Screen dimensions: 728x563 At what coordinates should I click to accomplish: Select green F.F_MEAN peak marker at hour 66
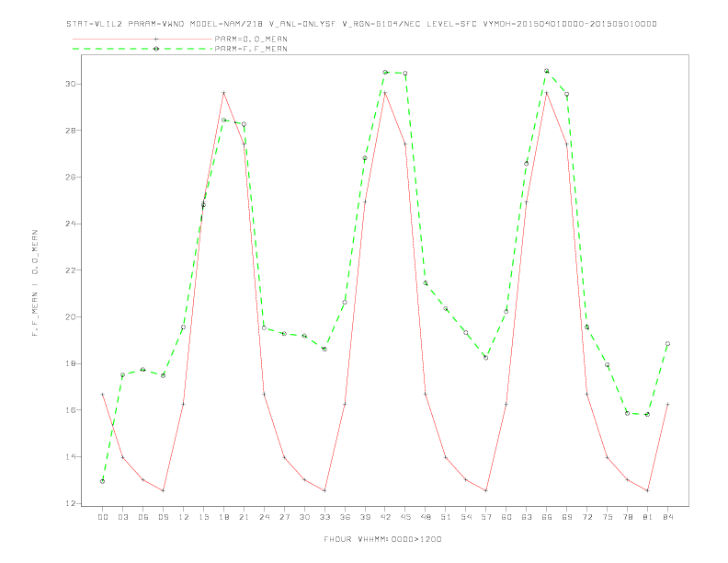click(547, 71)
